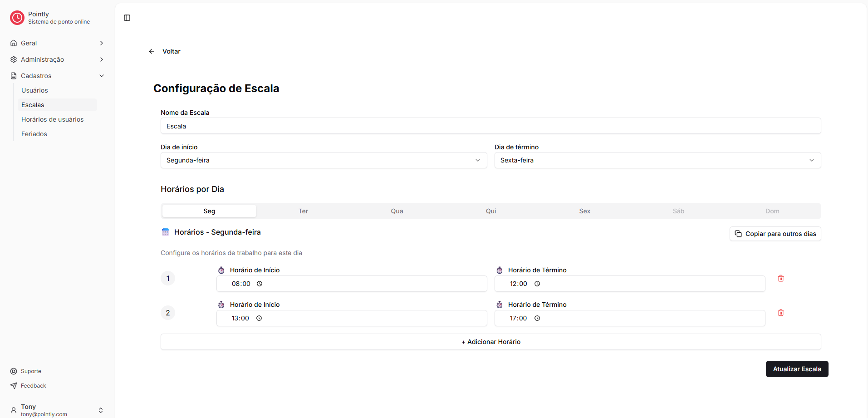Click the gear icon next to Administração
This screenshot has height=418, width=868.
pyautogui.click(x=13, y=59)
